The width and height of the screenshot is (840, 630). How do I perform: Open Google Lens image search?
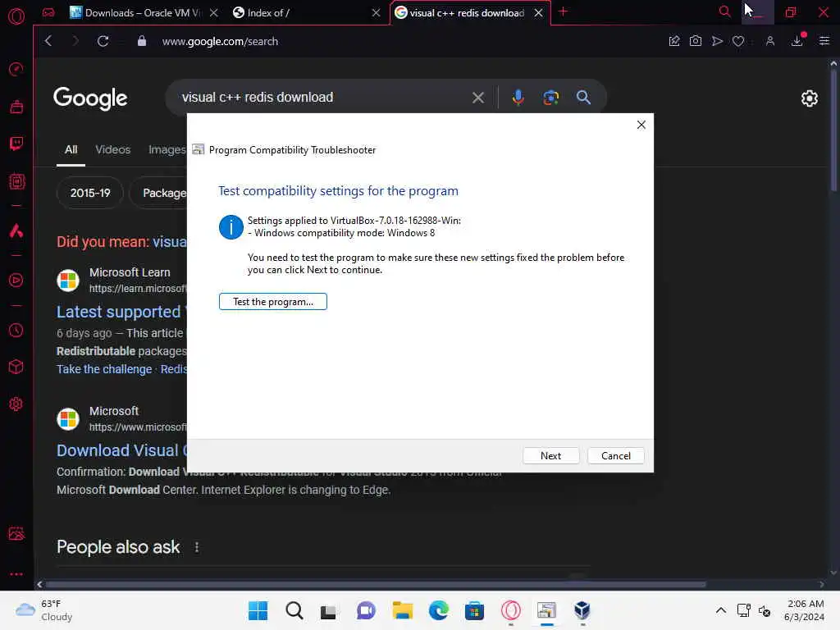coord(550,97)
